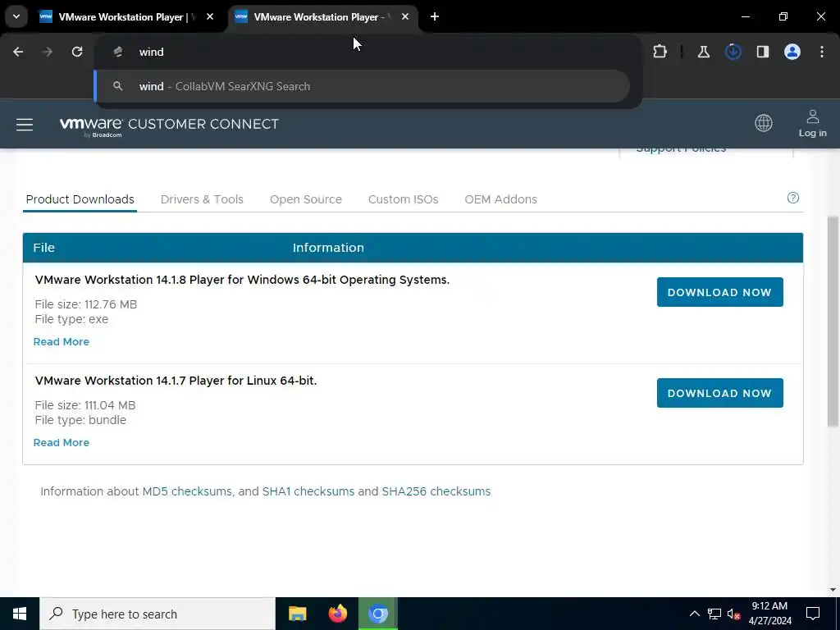Open the downloads icon in toolbar
Screen dimensions: 840x630
point(733,52)
